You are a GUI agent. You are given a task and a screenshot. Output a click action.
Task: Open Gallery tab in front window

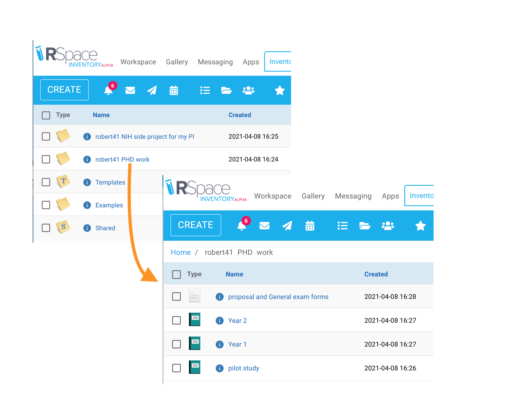click(313, 196)
